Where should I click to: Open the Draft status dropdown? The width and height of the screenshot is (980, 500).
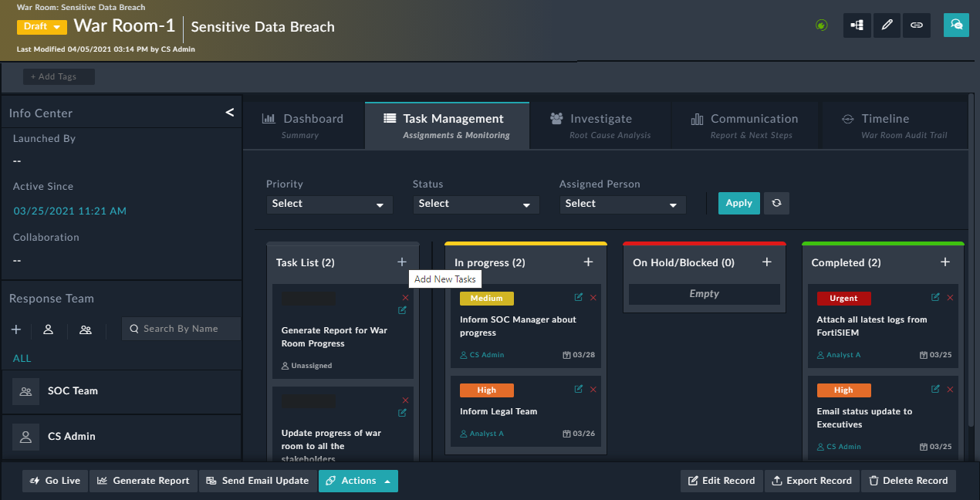pos(41,26)
